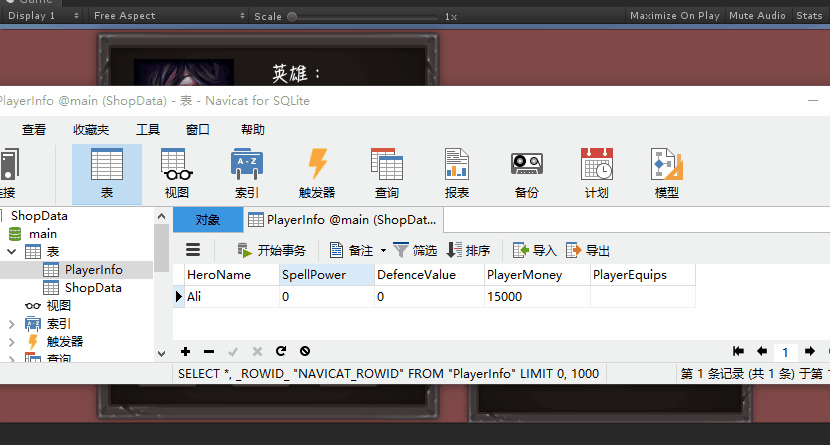Open Unity Display 1 dropdown

(43, 16)
